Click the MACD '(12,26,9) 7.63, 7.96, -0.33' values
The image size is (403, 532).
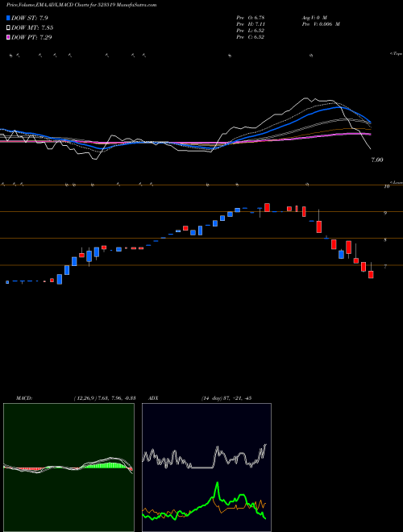tap(105, 398)
